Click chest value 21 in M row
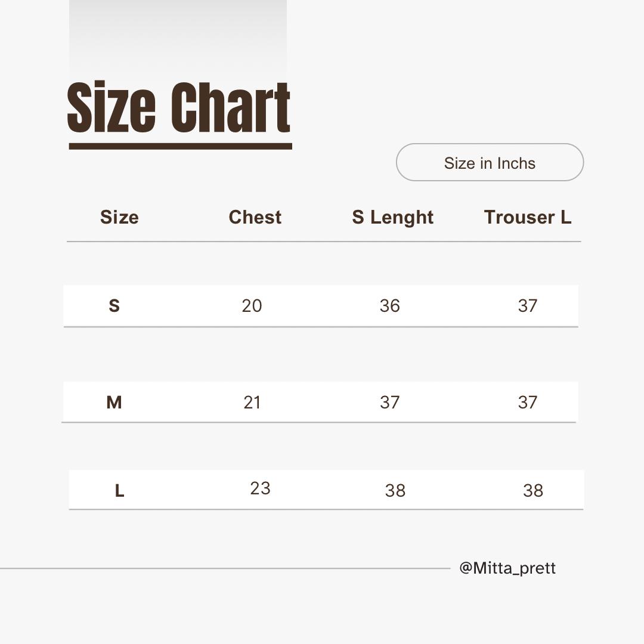Viewport: 644px width, 644px height. 252,402
